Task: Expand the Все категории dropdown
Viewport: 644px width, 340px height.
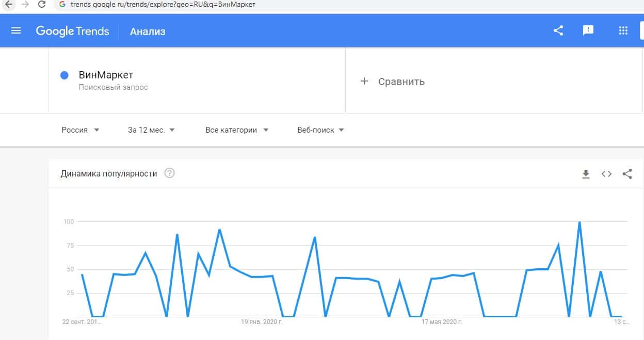Action: [x=237, y=130]
